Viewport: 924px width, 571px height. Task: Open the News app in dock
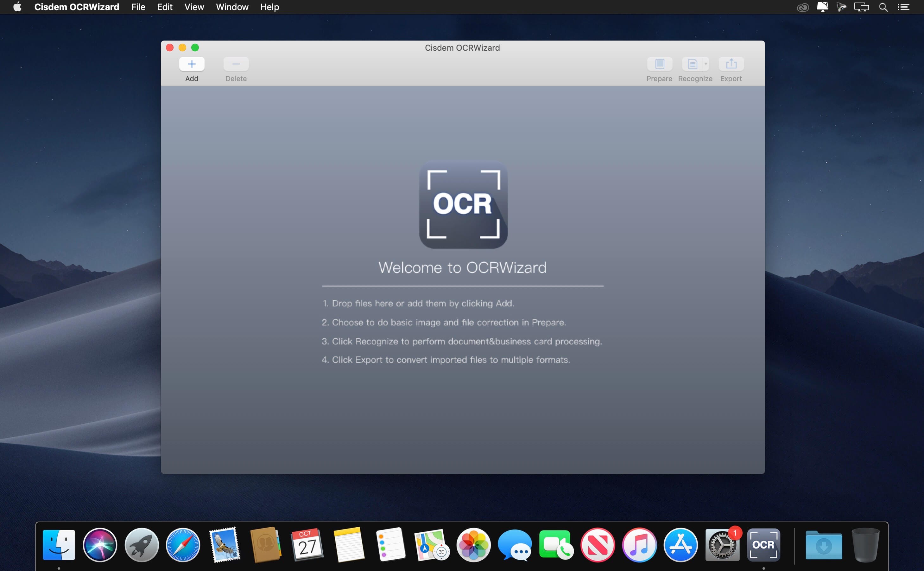[x=598, y=545]
